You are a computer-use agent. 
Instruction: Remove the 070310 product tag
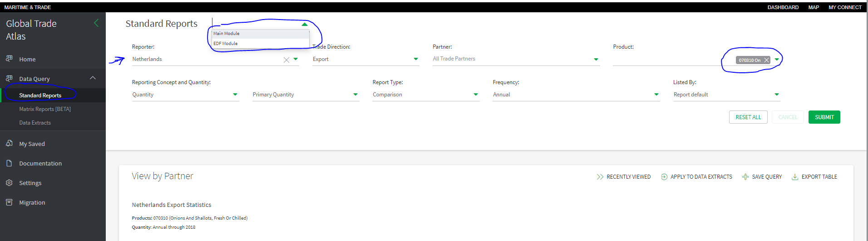tap(766, 60)
